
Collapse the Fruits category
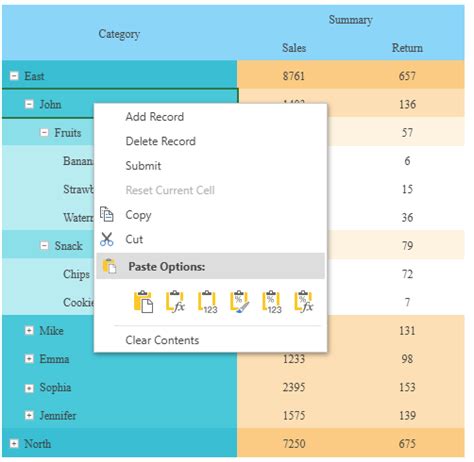click(44, 133)
